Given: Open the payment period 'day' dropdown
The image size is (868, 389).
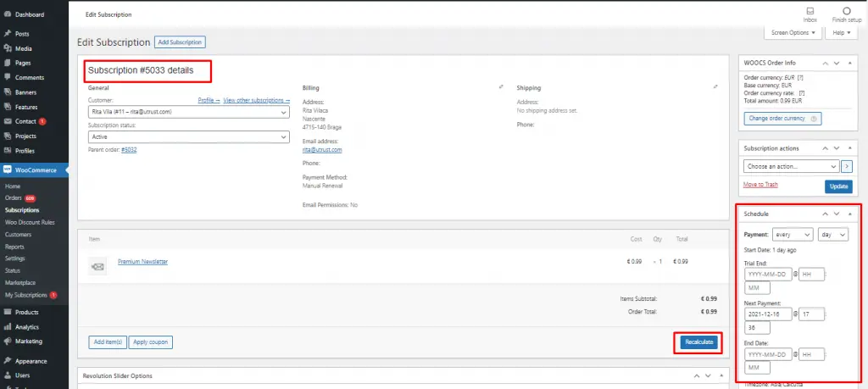Looking at the screenshot, I should 832,235.
